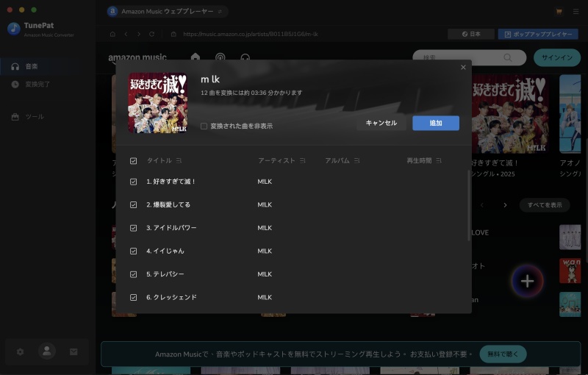
Task: Click the swap icon in the web player tab
Action: click(x=220, y=12)
